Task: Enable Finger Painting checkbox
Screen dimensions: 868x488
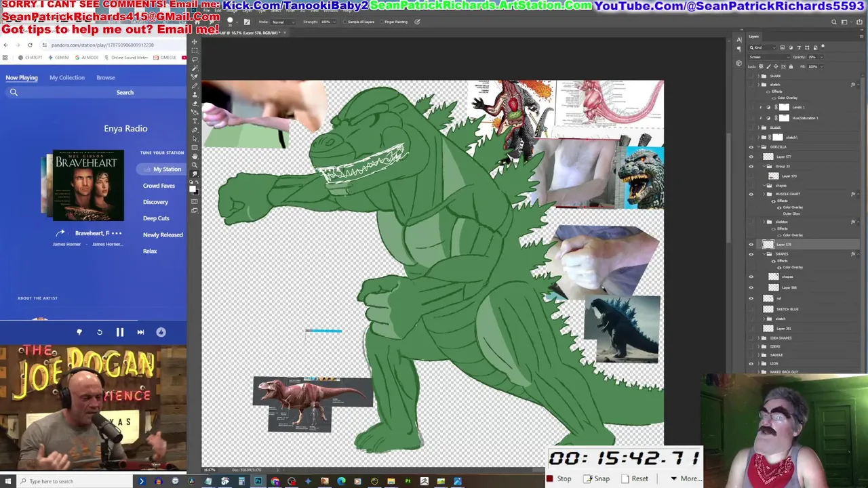Action: (381, 22)
